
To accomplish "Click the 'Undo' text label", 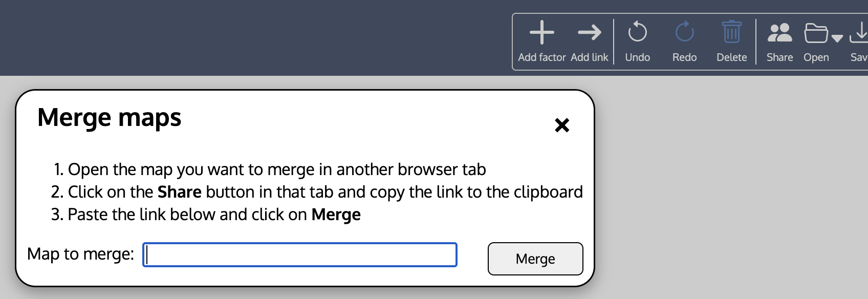I will pyautogui.click(x=638, y=57).
